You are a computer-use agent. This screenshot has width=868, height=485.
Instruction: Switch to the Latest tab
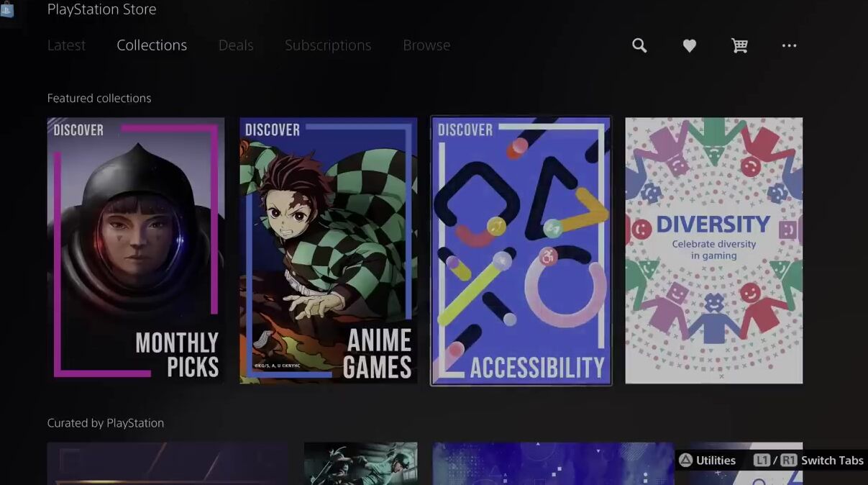coord(66,45)
